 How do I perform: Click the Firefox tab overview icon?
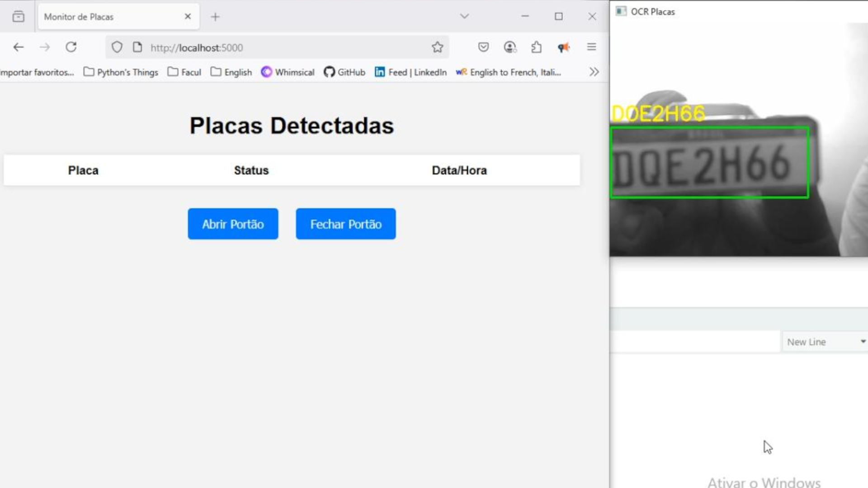tap(19, 17)
